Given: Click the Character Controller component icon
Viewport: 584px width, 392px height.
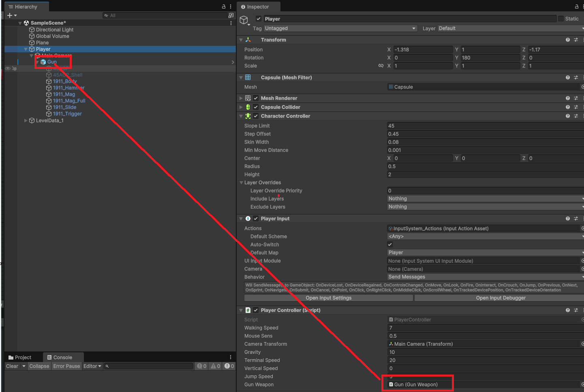Looking at the screenshot, I should click(x=248, y=116).
